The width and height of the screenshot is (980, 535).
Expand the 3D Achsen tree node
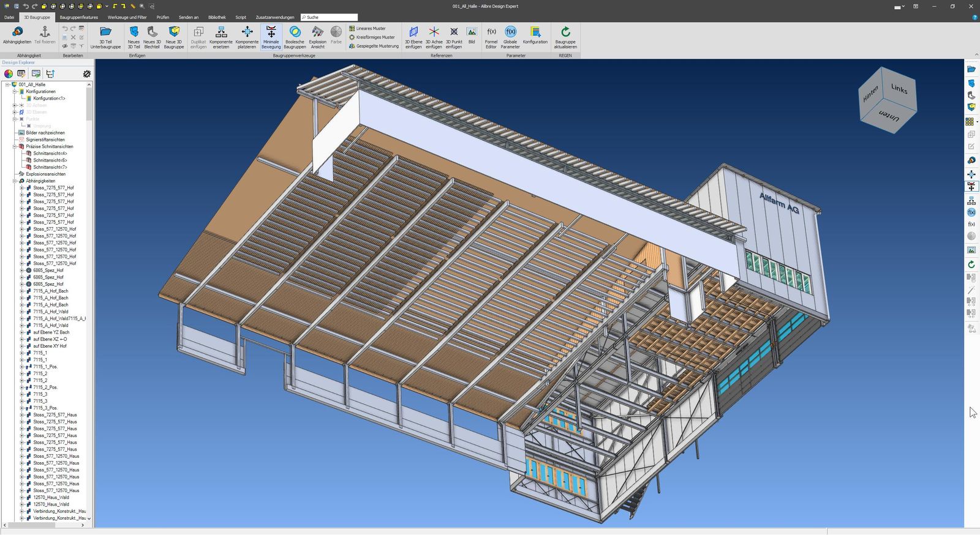coord(15,105)
